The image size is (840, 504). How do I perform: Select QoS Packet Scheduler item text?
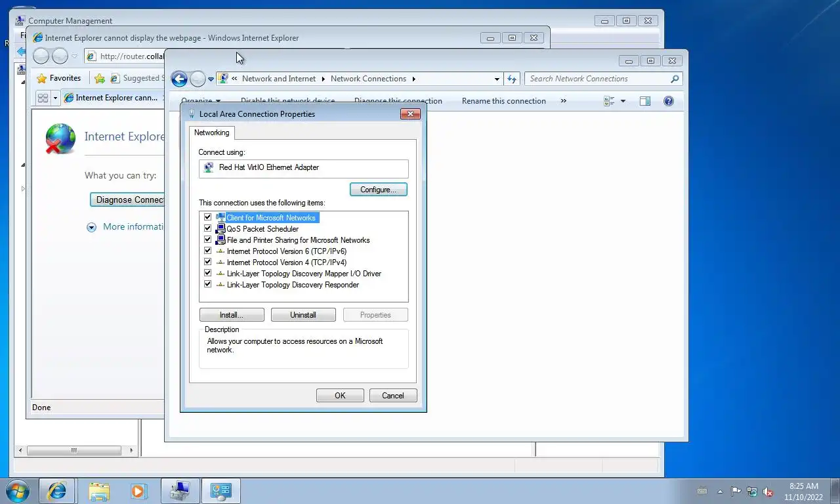coord(262,229)
